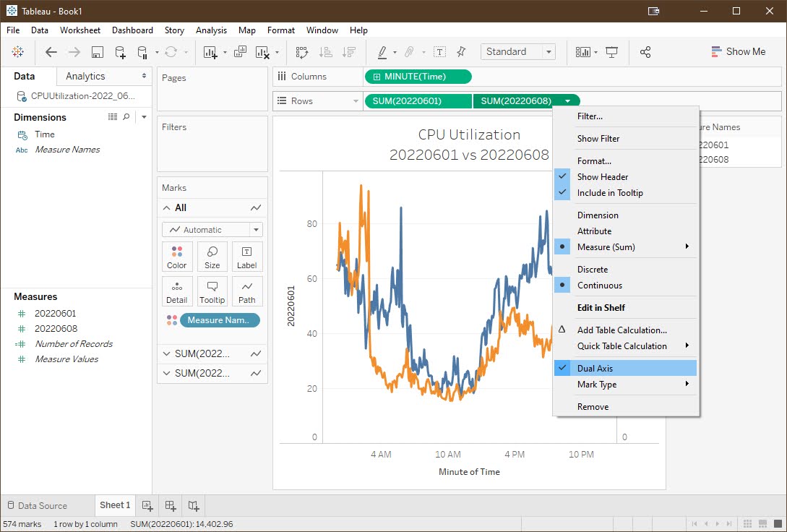Click the Share workbook icon
This screenshot has width=787, height=532.
pyautogui.click(x=645, y=52)
